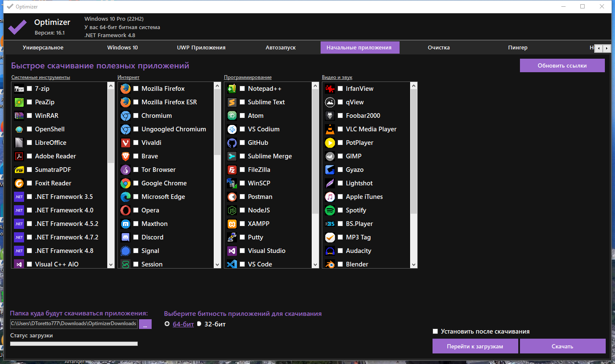
Task: Click the Tor Browser icon
Action: pyautogui.click(x=125, y=170)
